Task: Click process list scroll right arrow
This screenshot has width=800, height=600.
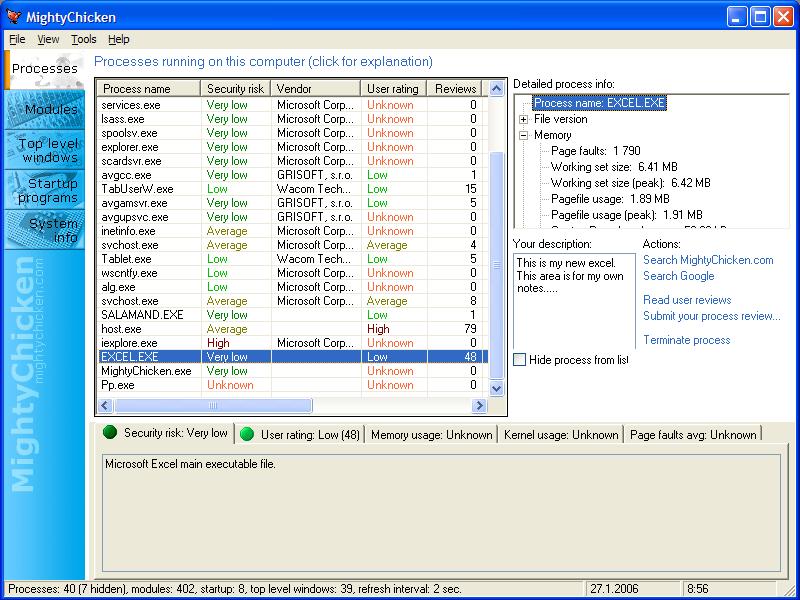Action: pyautogui.click(x=479, y=406)
